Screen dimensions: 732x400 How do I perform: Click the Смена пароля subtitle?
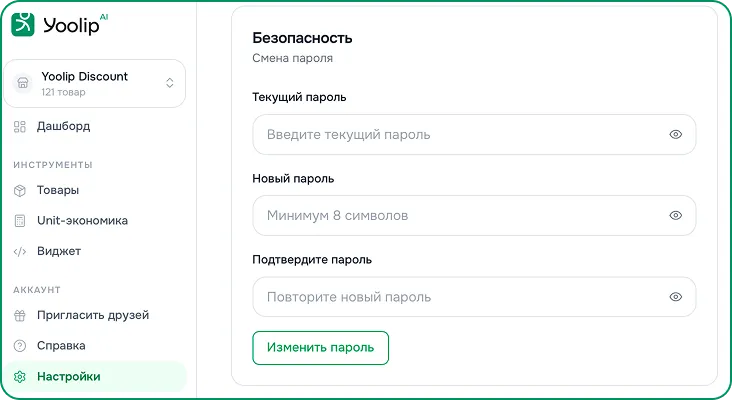pos(292,58)
